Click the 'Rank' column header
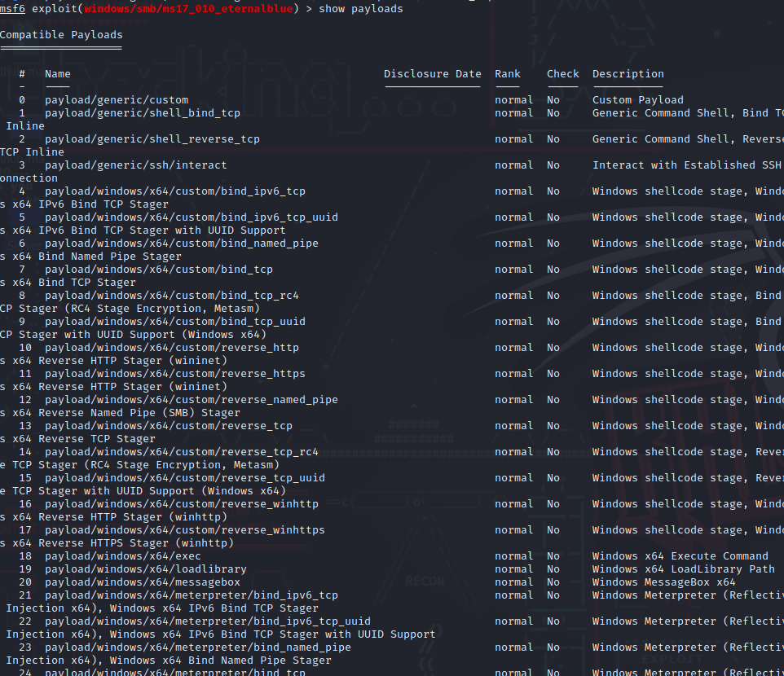 tap(508, 74)
